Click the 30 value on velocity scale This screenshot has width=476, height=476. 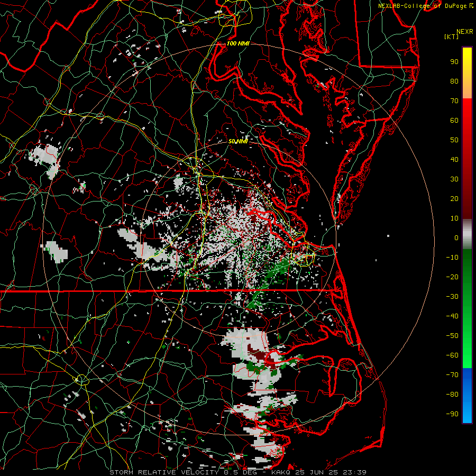coord(454,179)
